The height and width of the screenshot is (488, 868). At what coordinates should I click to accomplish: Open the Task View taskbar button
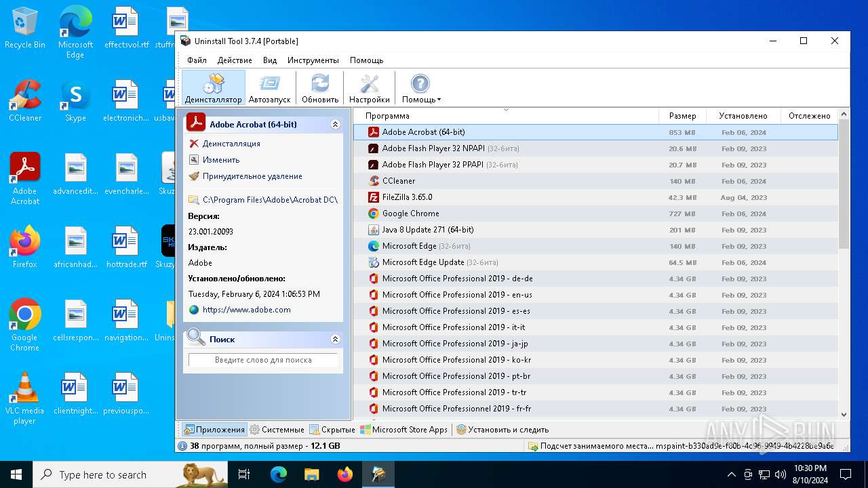click(x=244, y=474)
